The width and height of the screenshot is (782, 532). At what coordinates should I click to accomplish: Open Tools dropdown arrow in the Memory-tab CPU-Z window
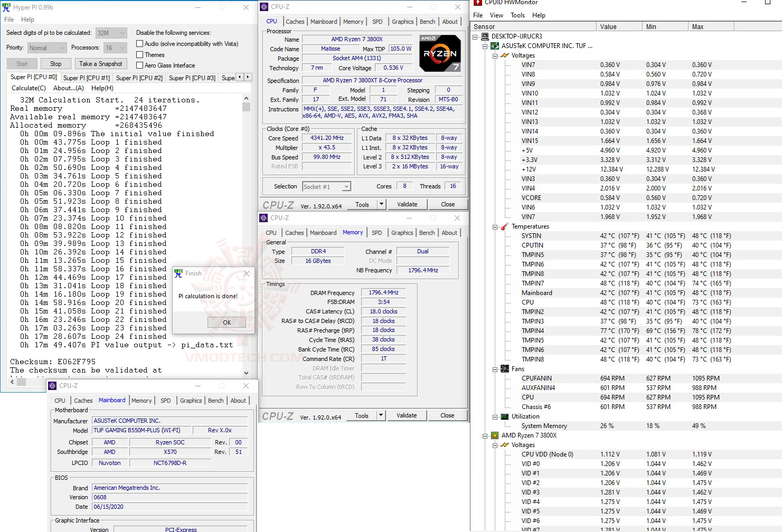click(381, 415)
